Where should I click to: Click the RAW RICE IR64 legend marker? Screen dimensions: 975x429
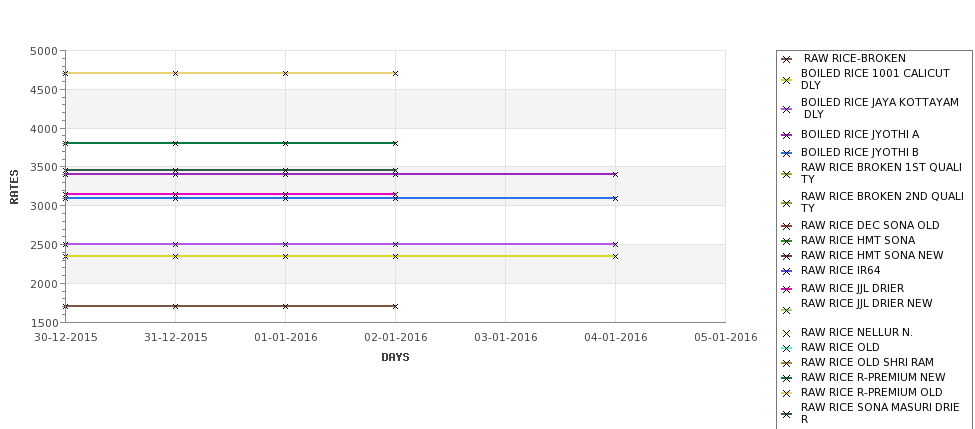[786, 272]
